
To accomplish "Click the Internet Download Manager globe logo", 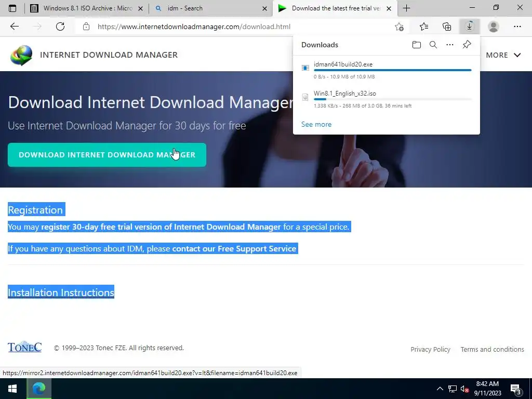I will pyautogui.click(x=21, y=55).
